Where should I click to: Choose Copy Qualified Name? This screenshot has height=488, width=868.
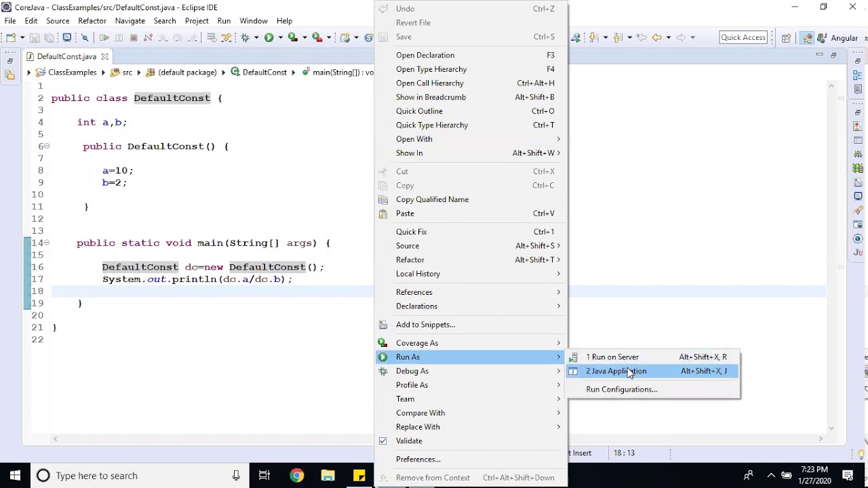click(x=471, y=199)
